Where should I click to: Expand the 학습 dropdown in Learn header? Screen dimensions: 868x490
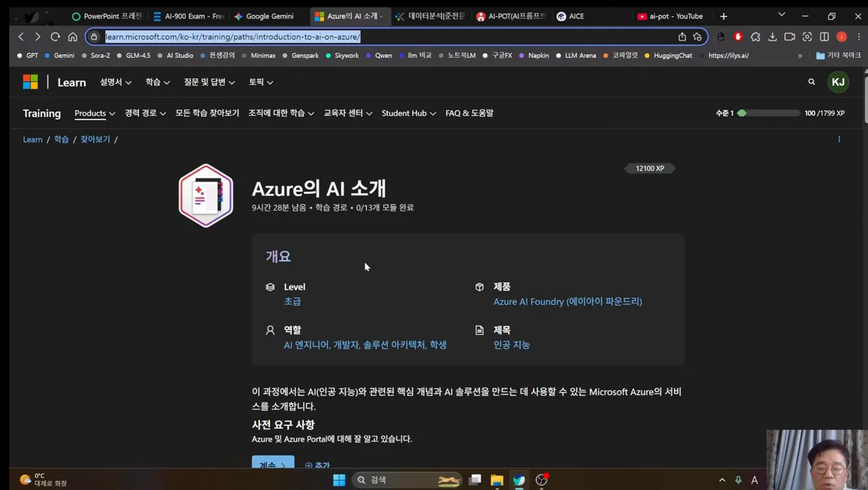click(158, 82)
